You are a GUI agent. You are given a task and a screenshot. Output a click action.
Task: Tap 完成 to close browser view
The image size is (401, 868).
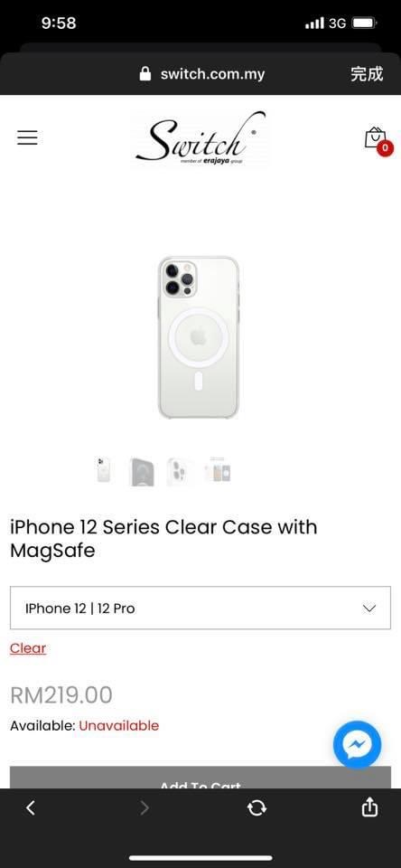point(366,73)
